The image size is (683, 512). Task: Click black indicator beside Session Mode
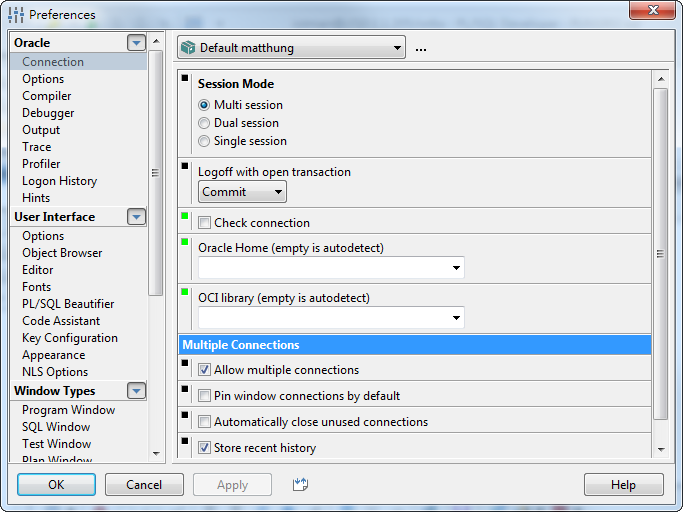coord(185,78)
